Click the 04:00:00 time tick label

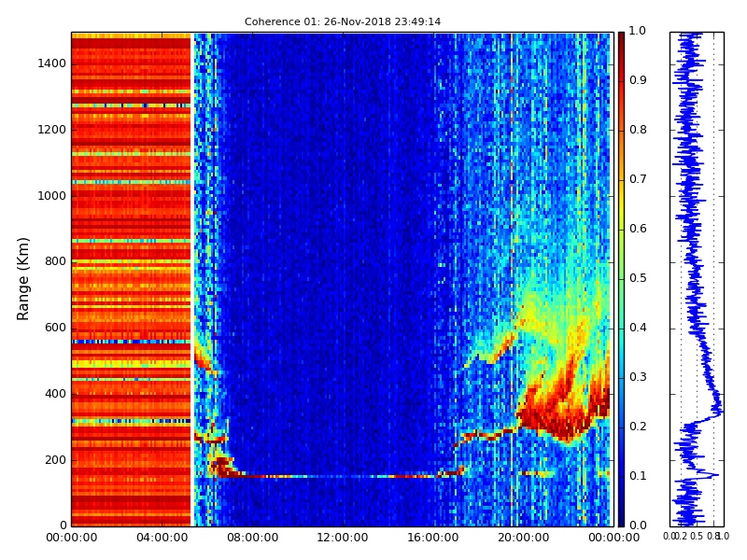[x=162, y=538]
